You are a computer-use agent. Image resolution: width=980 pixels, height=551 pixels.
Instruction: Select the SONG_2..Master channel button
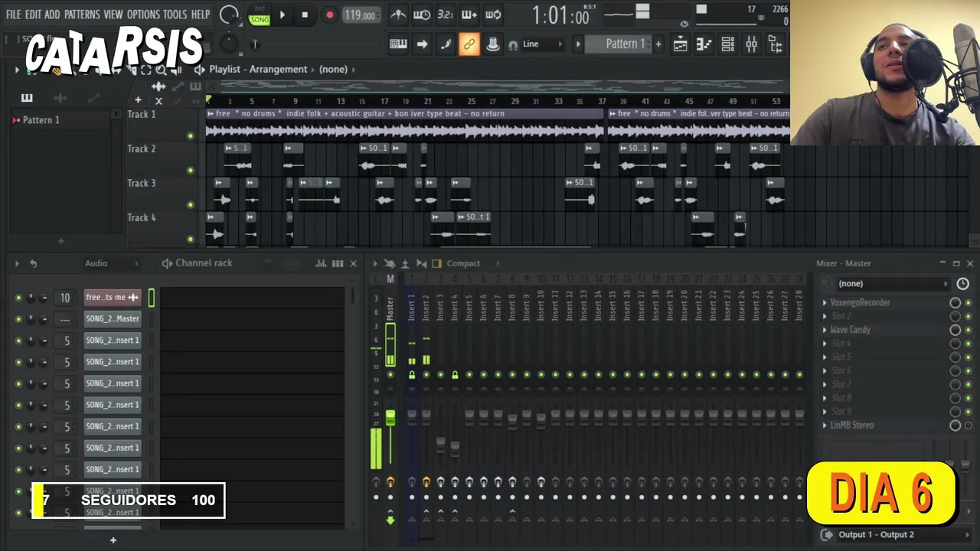point(113,319)
